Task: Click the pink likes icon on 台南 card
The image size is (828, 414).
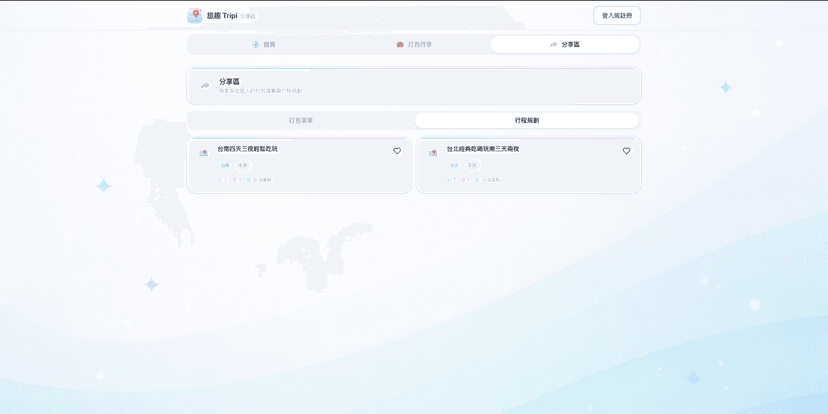Action: coord(234,180)
